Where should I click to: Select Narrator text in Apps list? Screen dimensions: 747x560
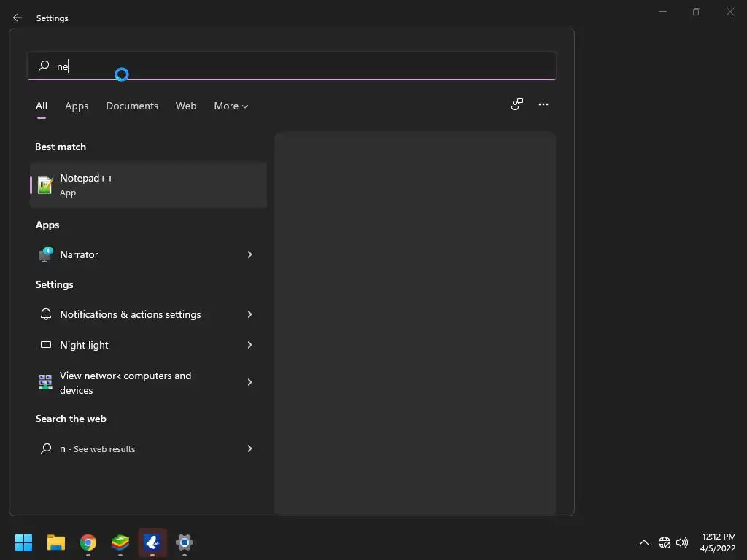pos(79,254)
